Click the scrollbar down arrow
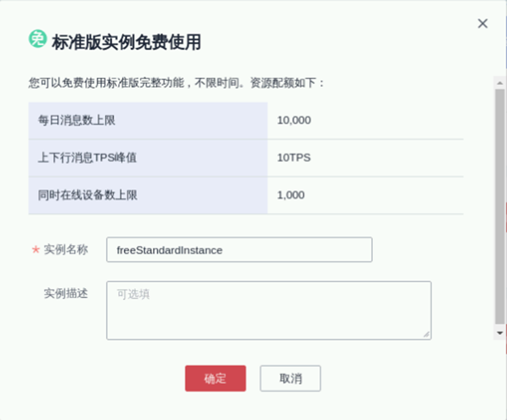Viewport: 507px width, 420px height. coord(499,332)
